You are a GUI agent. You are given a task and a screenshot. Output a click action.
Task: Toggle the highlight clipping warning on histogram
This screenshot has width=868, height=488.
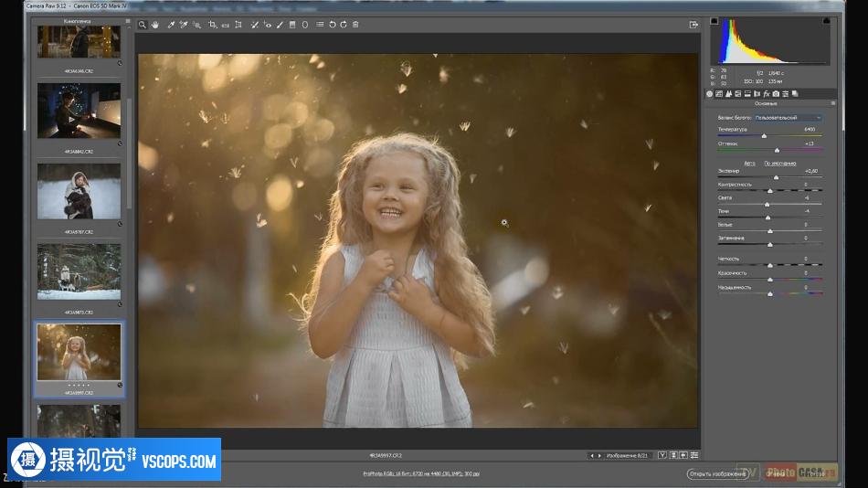[828, 21]
